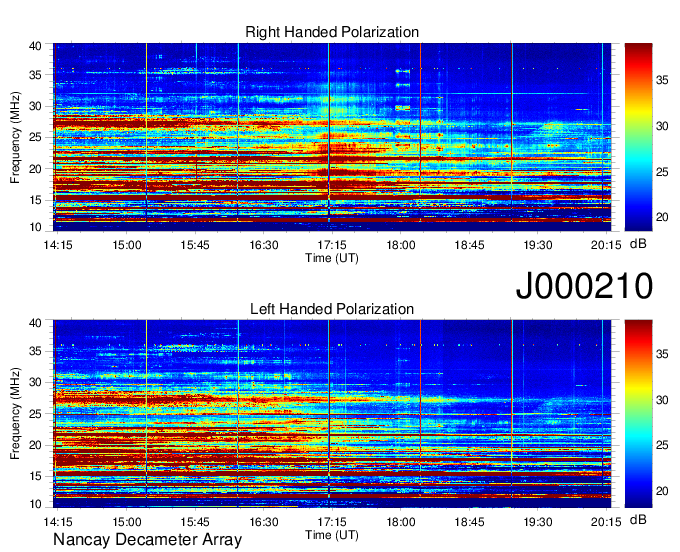Click the 18:00 tick label on bottom plot

pos(401,522)
